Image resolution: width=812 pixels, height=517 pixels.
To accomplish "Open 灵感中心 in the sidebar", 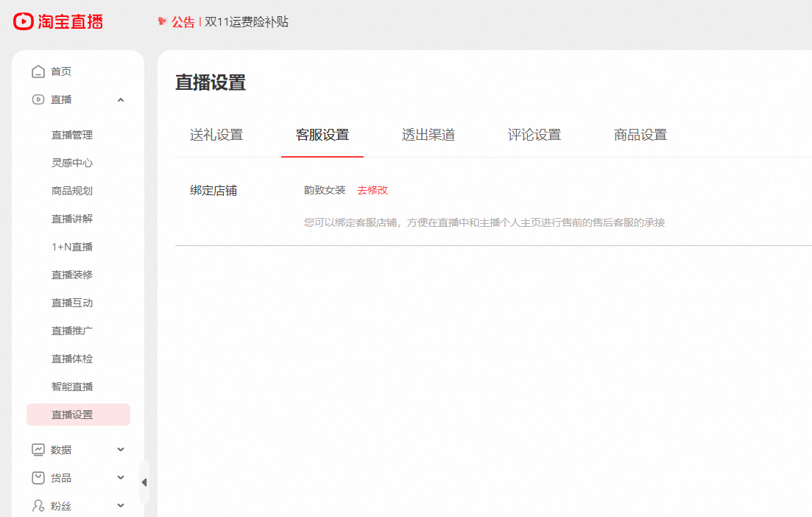I will click(x=72, y=163).
